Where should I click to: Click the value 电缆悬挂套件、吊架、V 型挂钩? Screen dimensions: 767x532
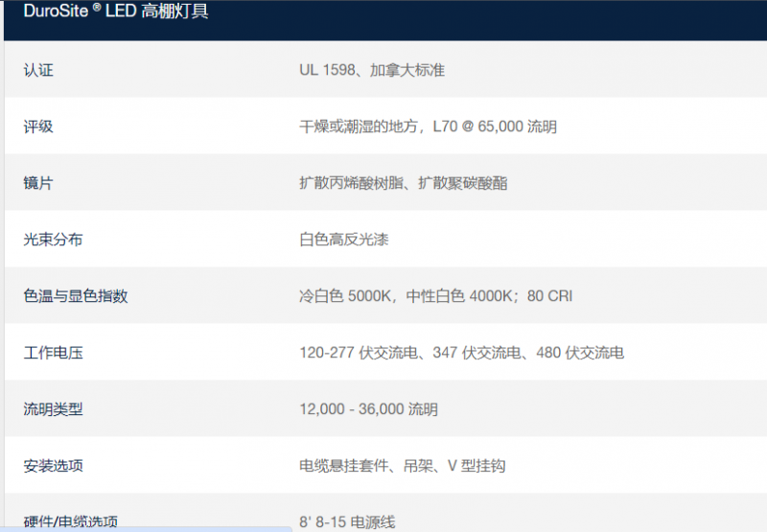[402, 466]
